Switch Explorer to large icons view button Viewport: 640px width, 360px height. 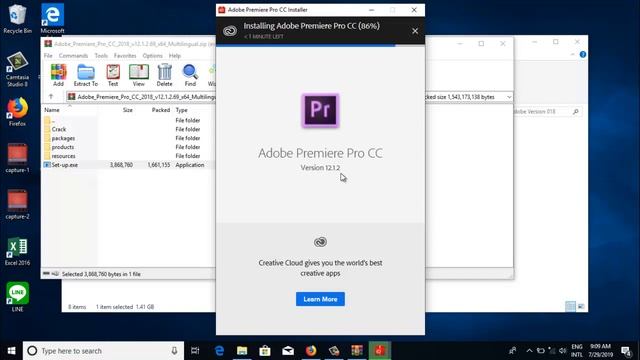tap(581, 306)
